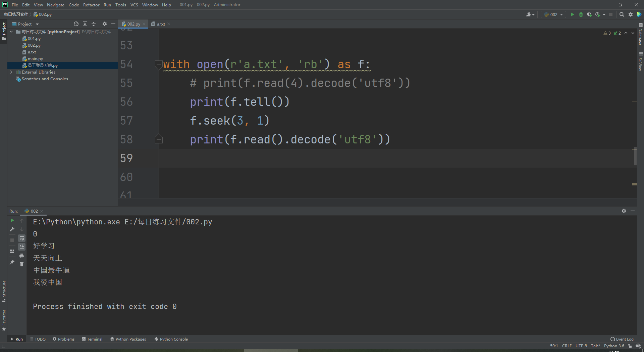Image resolution: width=644 pixels, height=352 pixels.
Task: Click the stop square in the Run panel
Action: [12, 240]
